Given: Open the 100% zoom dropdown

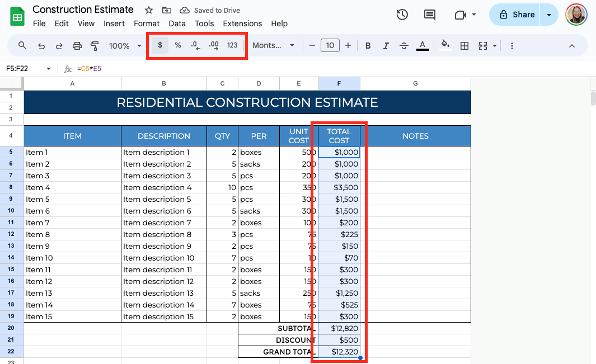Looking at the screenshot, I should [x=125, y=46].
